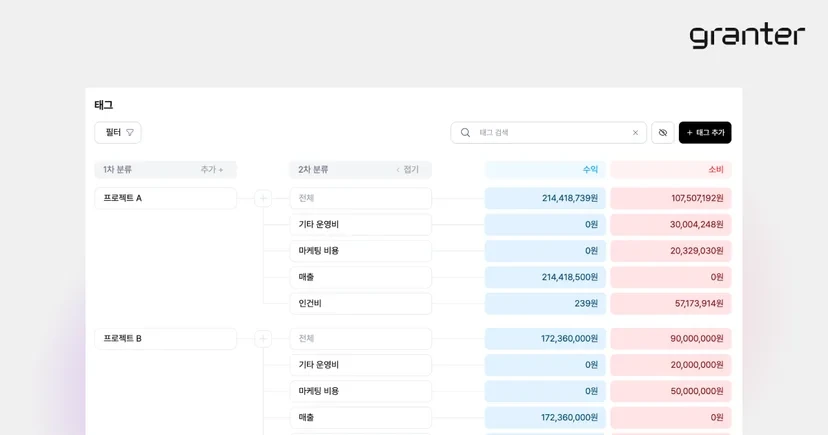Click the granter logo
The image size is (828, 435).
pos(747,35)
